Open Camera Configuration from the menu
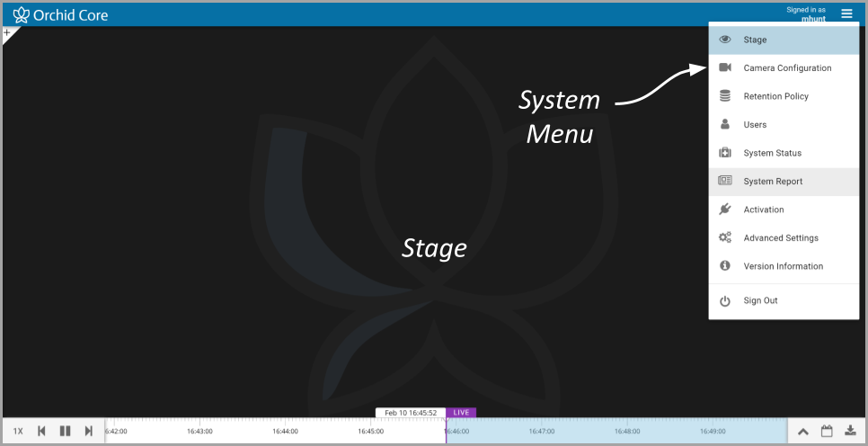Screen dimensions: 868x446 pos(784,68)
